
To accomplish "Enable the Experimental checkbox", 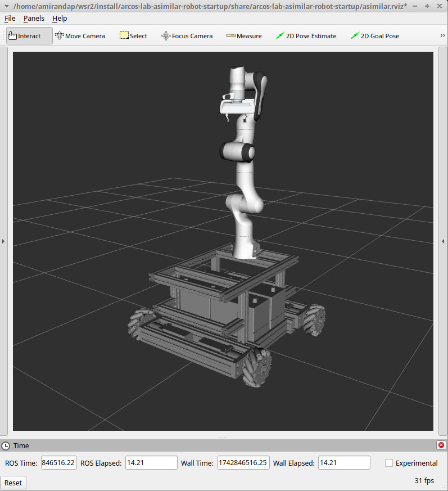I will 389,463.
